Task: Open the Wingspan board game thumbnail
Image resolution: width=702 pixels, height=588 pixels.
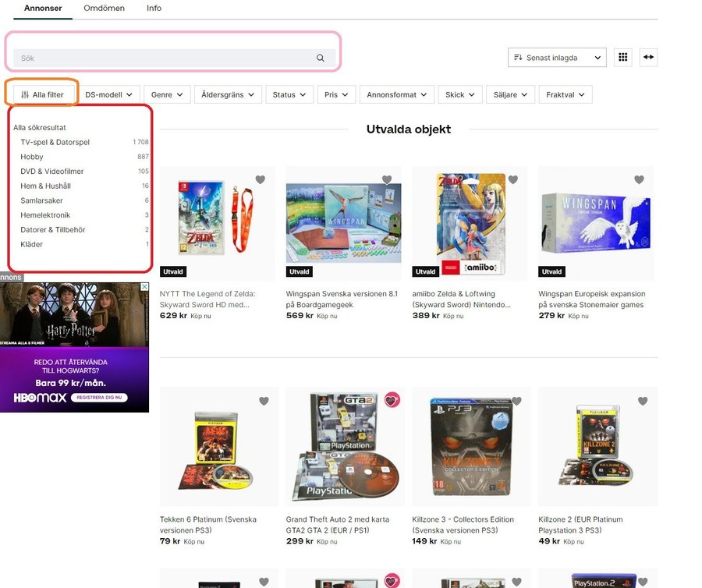Action: (x=343, y=223)
